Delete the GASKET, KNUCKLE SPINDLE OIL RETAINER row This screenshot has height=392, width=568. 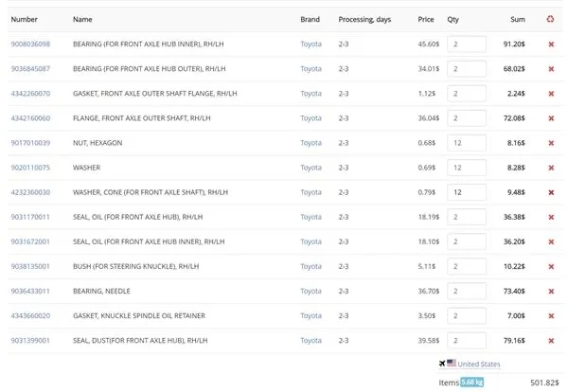tap(551, 315)
